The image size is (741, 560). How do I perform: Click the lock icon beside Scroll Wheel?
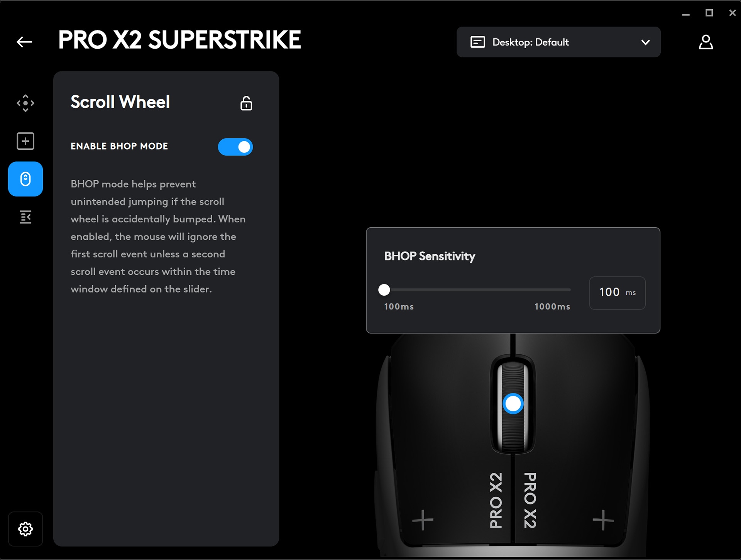click(246, 103)
